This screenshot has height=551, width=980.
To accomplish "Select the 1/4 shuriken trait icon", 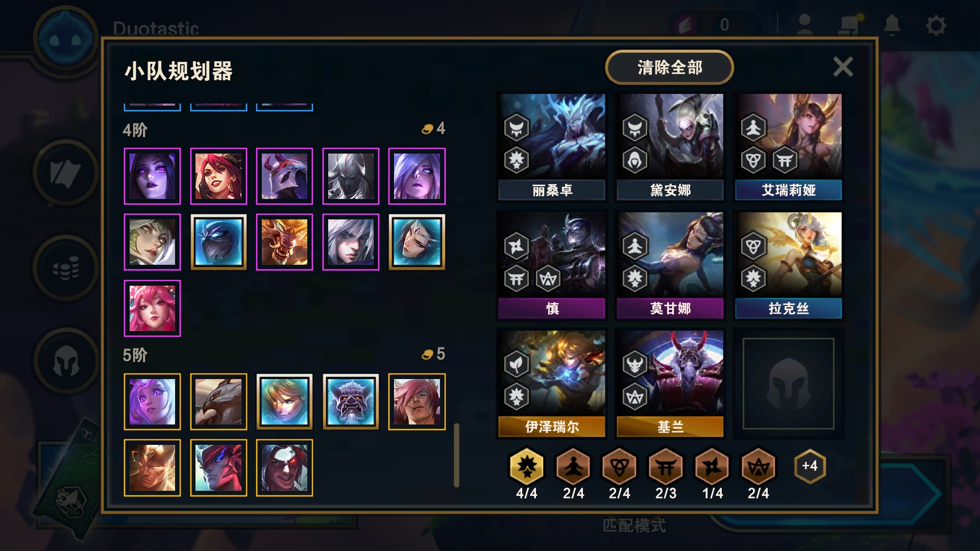I will tap(712, 466).
